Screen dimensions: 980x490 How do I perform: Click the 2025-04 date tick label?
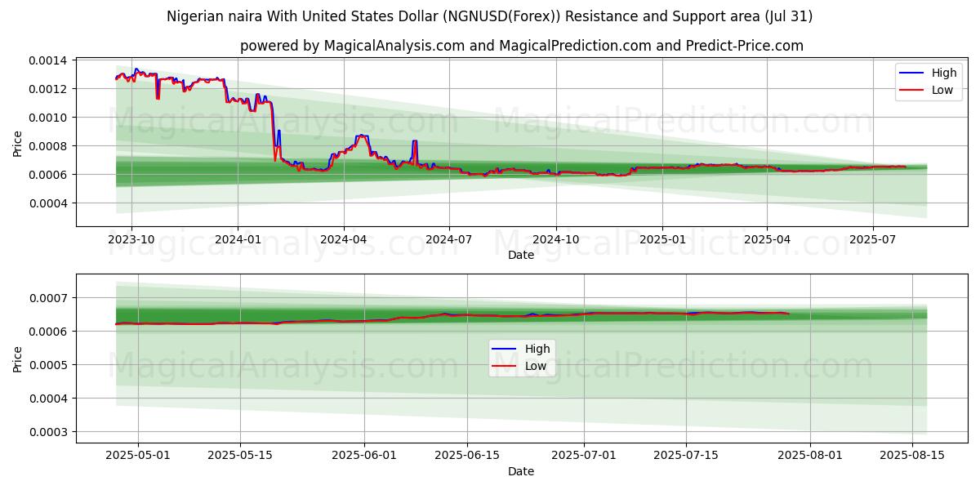click(767, 239)
